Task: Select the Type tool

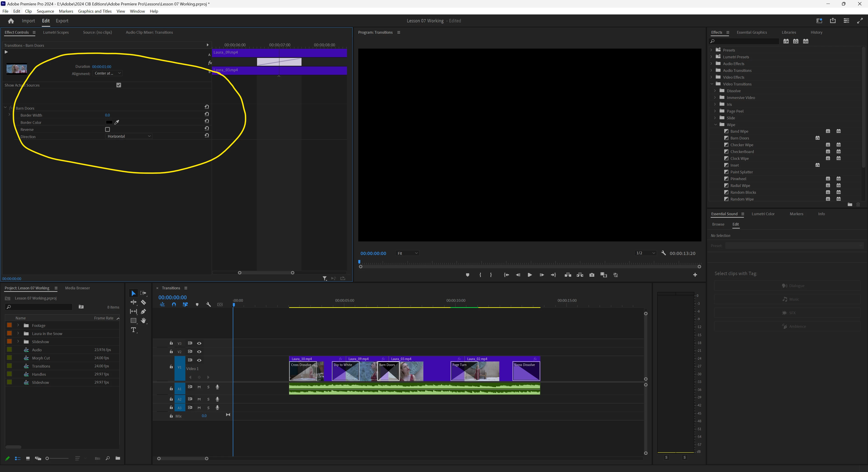Action: click(x=133, y=330)
